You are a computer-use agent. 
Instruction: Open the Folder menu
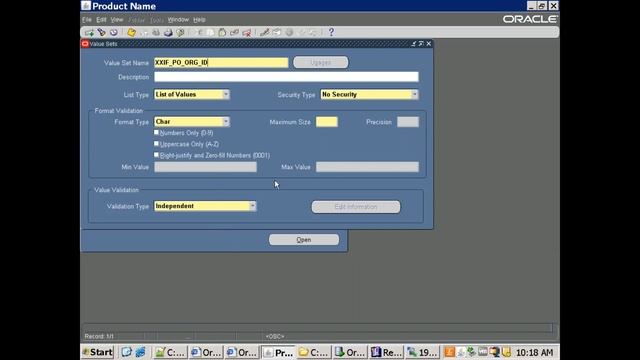point(137,20)
